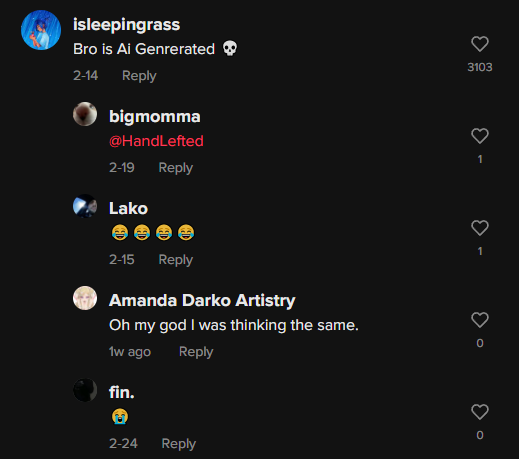Open the @HandLefted mention link
Viewport: 519px width, 459px height.
[x=156, y=141]
